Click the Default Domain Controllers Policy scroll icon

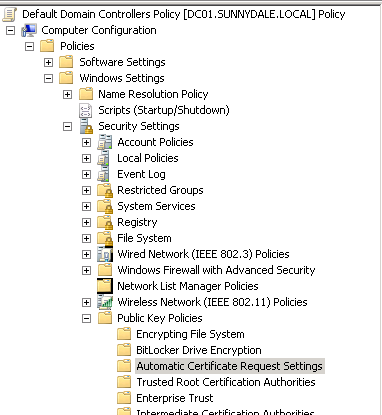coord(9,14)
